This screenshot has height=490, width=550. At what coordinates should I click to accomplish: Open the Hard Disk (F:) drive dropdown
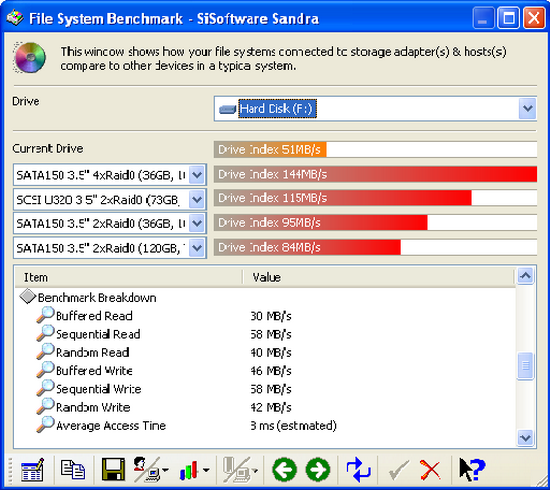click(x=528, y=109)
